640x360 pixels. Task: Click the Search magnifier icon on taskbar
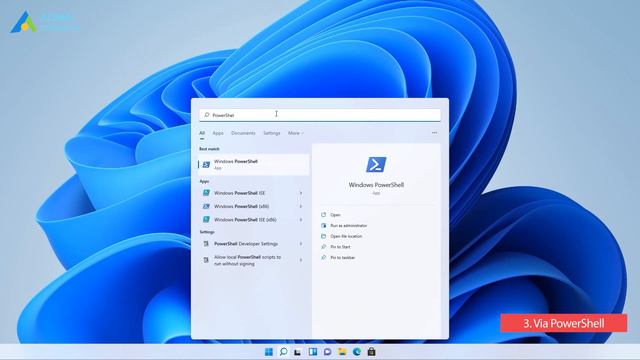click(x=283, y=351)
